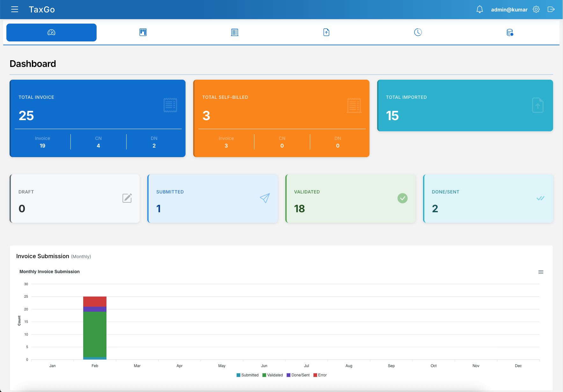Open the sidebar hamburger menu
The height and width of the screenshot is (392, 563).
click(15, 9)
